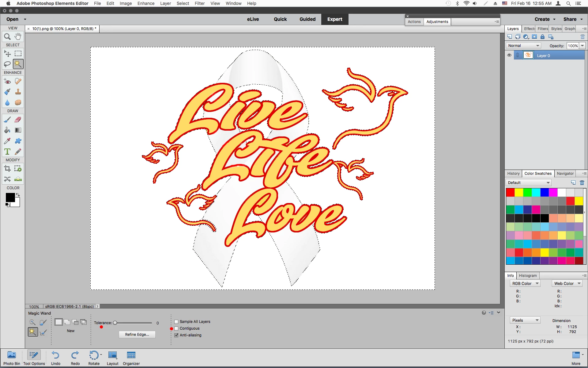Select the Zoom tool
This screenshot has width=588, height=368.
click(7, 36)
